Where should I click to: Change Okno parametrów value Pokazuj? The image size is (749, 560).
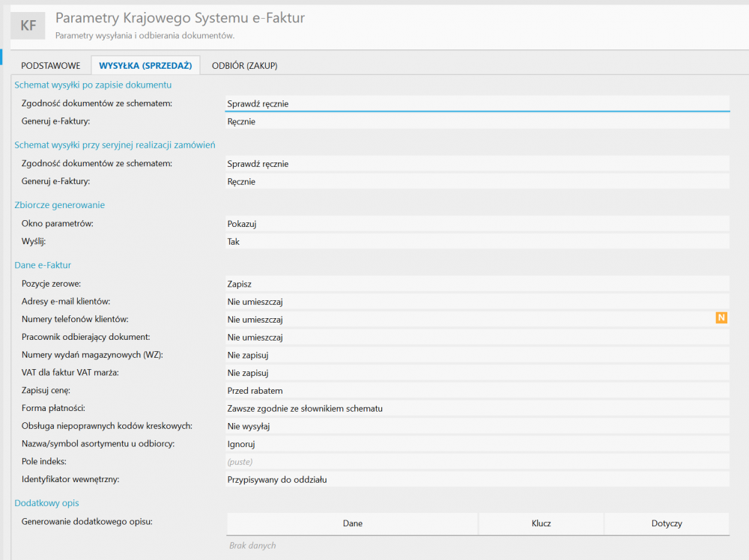pos(477,223)
